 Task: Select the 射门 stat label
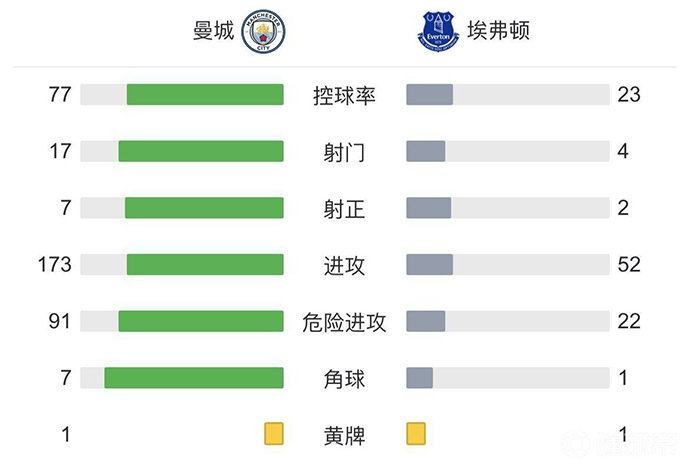(x=344, y=152)
